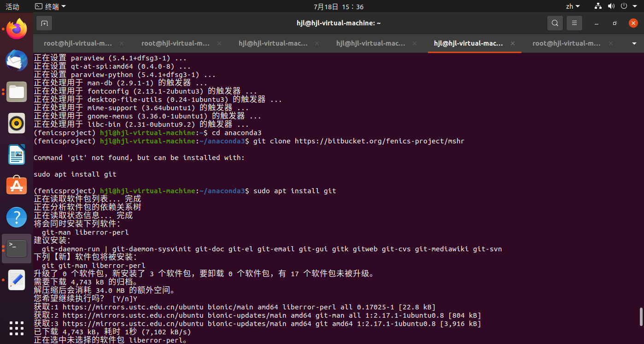Screen dimensions: 644x344
Task: Open the terminal search function
Action: pos(555,23)
